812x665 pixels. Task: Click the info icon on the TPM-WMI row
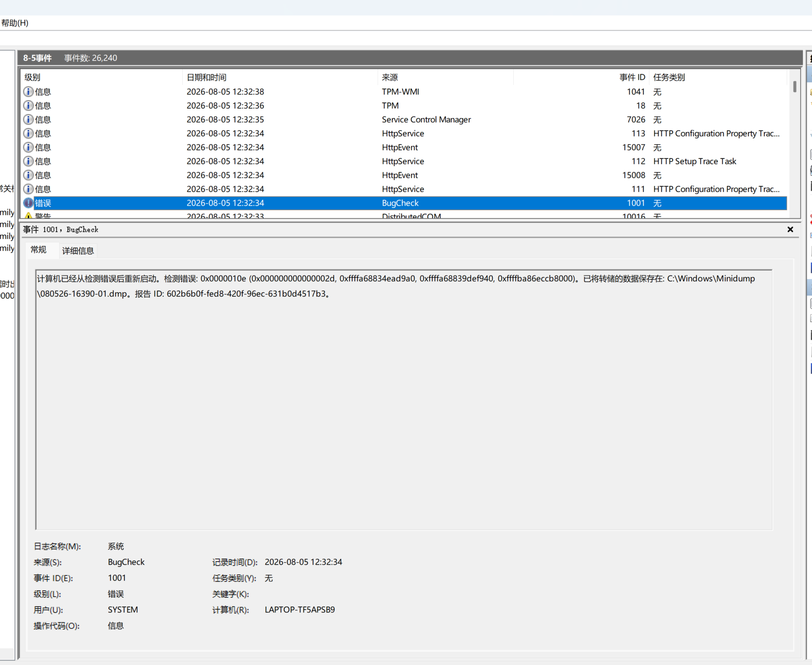[x=28, y=91]
